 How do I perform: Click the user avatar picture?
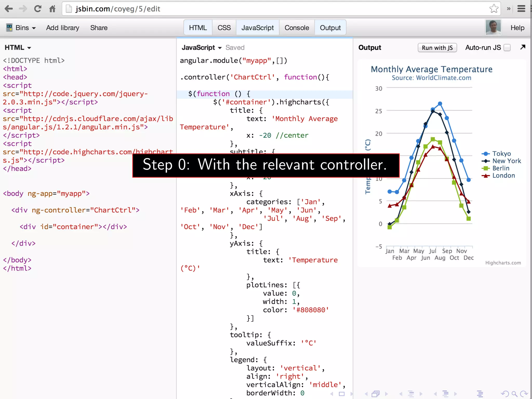[493, 27]
